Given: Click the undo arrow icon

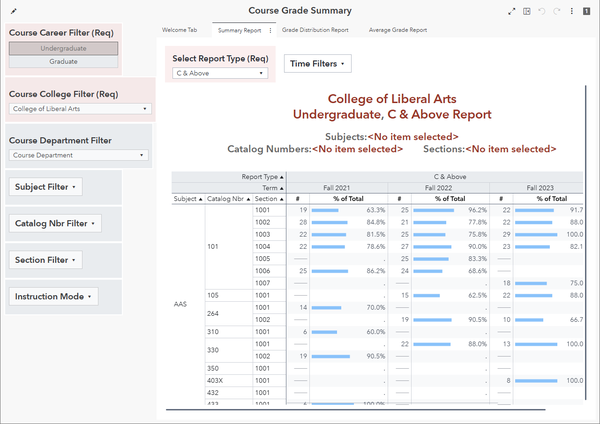Looking at the screenshot, I should 541,11.
